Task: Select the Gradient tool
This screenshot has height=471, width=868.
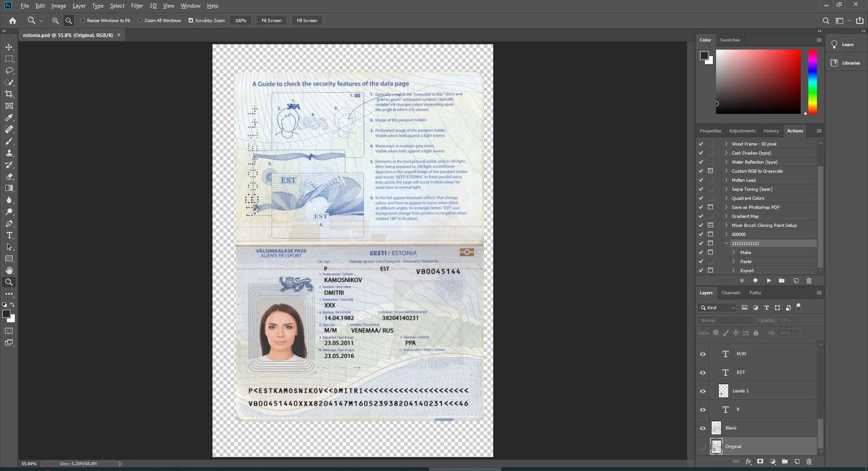Action: click(x=9, y=188)
